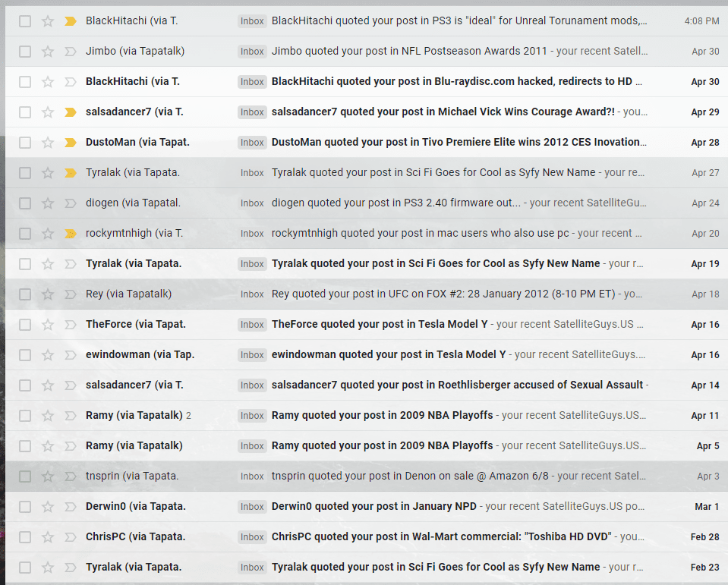Select the Jimbo email checkbox
Image resolution: width=728 pixels, height=585 pixels.
click(25, 52)
